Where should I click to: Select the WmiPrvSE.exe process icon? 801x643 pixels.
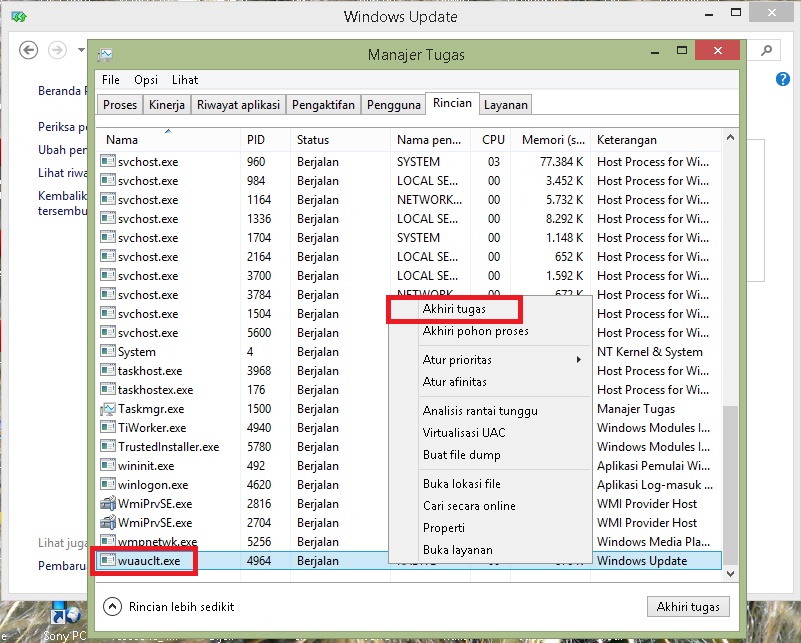tap(110, 503)
